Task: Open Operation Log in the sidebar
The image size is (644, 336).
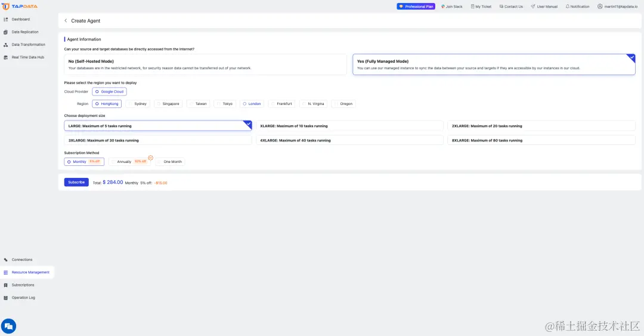Action: pyautogui.click(x=23, y=298)
